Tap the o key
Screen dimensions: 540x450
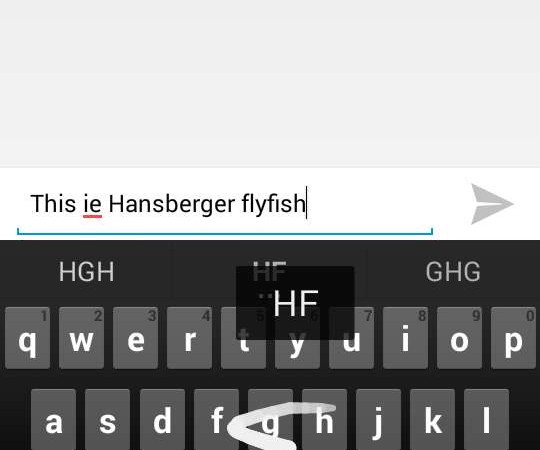click(x=459, y=338)
